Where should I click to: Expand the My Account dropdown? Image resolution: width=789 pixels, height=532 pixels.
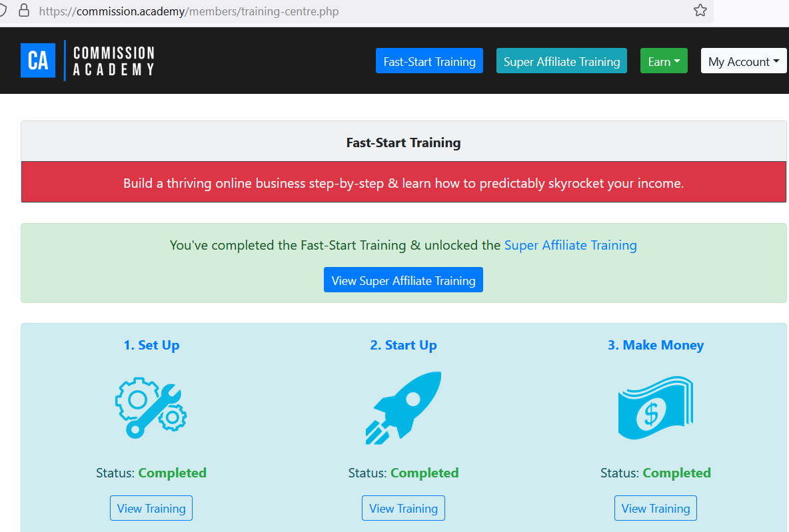[x=744, y=61]
